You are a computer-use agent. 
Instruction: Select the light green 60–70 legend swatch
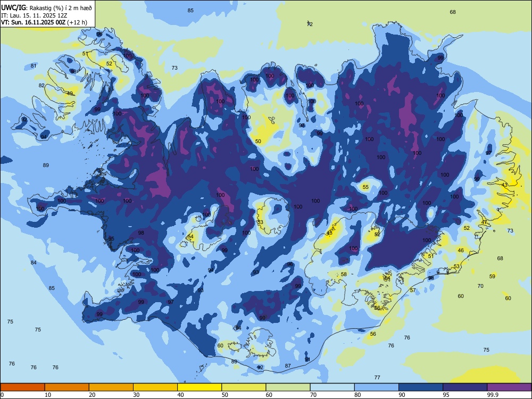(288, 387)
